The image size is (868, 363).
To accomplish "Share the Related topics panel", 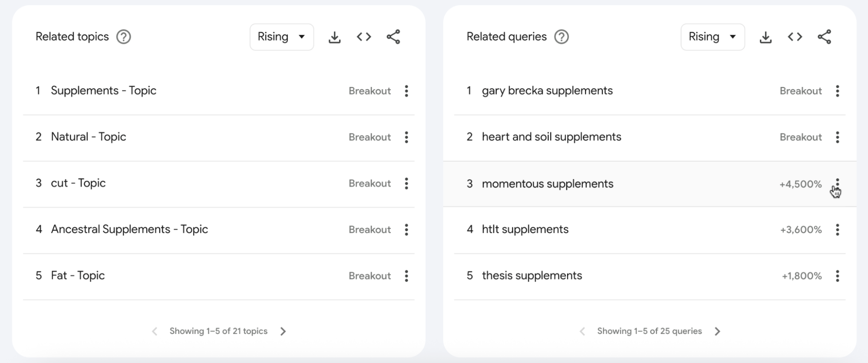I will [393, 37].
